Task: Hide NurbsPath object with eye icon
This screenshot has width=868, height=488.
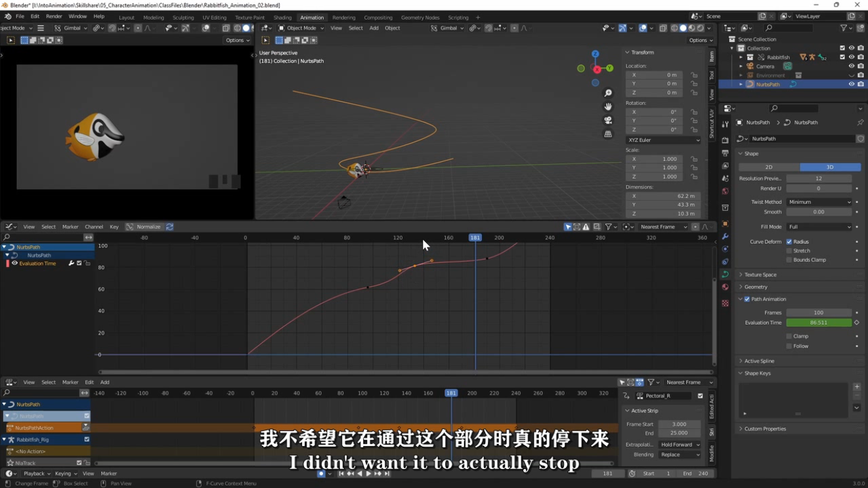Action: (x=852, y=84)
